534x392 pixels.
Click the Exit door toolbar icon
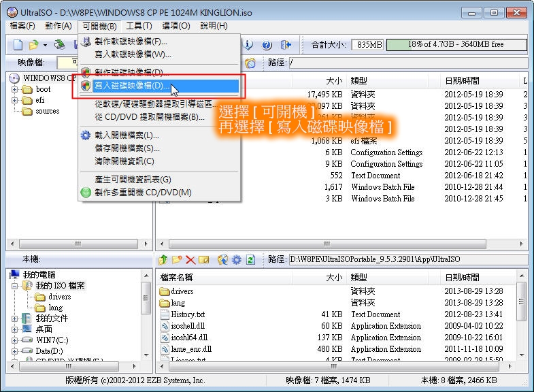tap(286, 45)
